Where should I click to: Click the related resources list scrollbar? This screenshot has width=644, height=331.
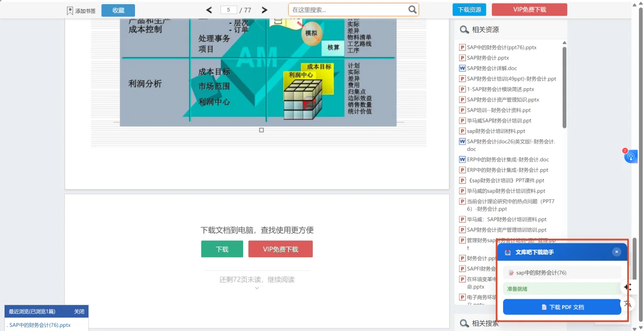(564, 88)
